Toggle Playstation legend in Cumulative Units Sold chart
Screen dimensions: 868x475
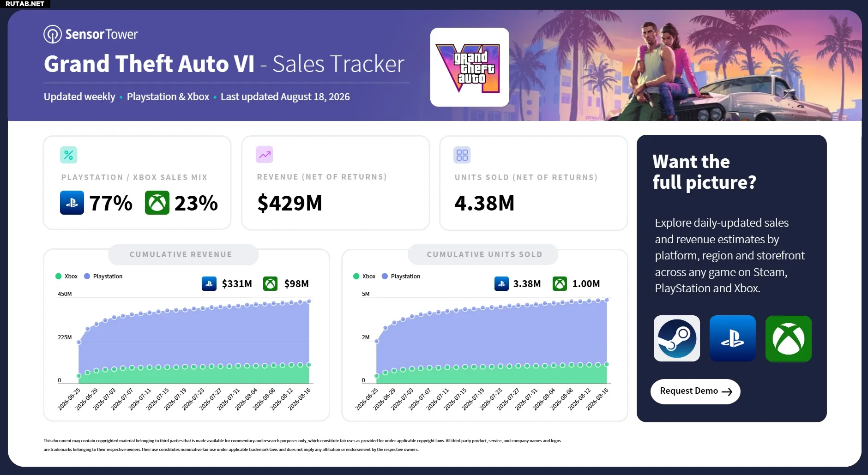401,276
